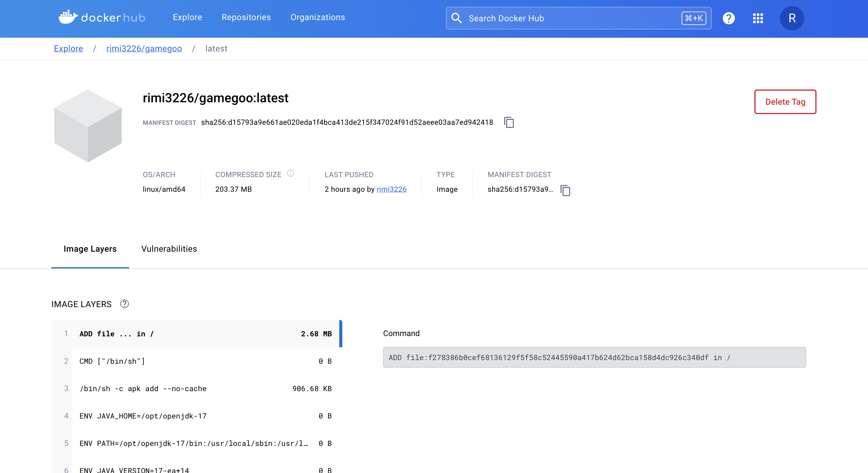Image resolution: width=868 pixels, height=473 pixels.
Task: Select the Image Layers tab
Action: 90,249
